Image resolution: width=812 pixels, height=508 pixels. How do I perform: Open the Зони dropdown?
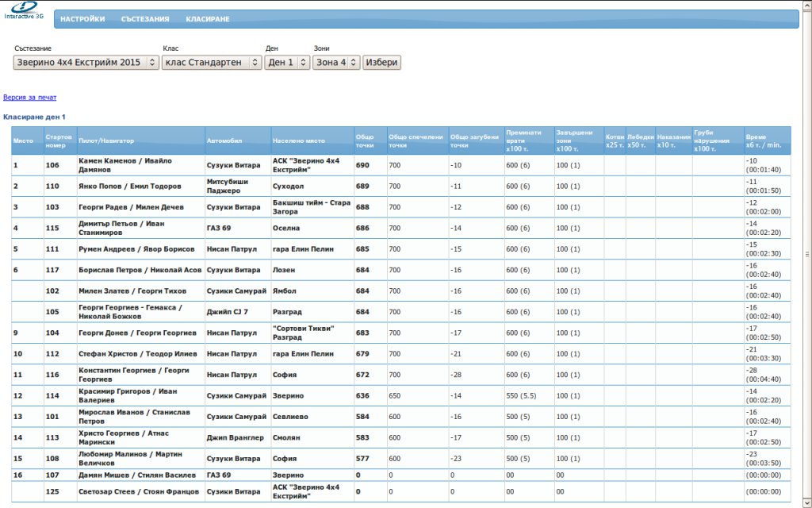[336, 63]
